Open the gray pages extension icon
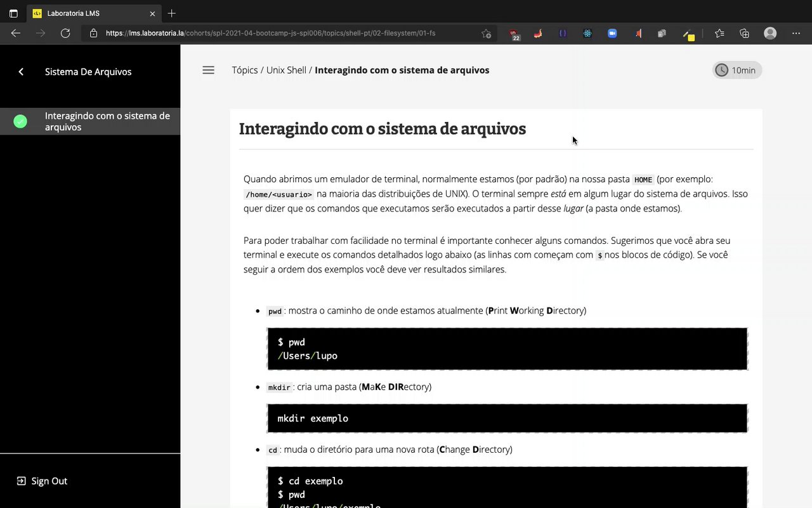The image size is (812, 508). click(662, 33)
